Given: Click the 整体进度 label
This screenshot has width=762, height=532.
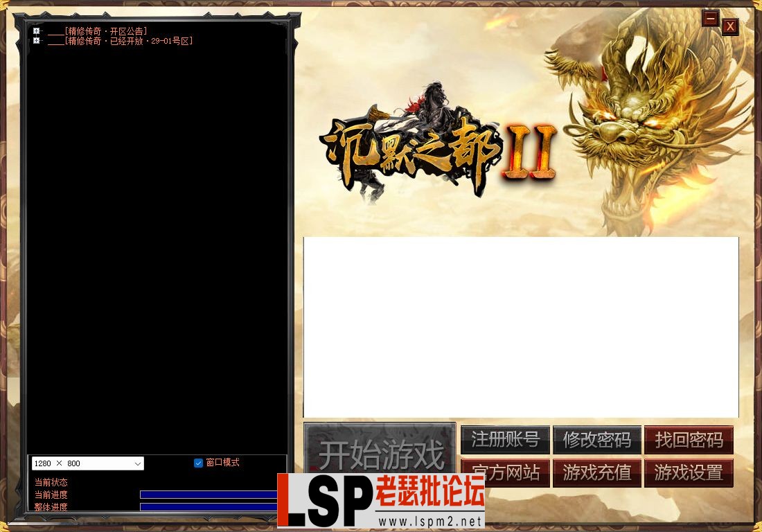Looking at the screenshot, I should (x=51, y=507).
